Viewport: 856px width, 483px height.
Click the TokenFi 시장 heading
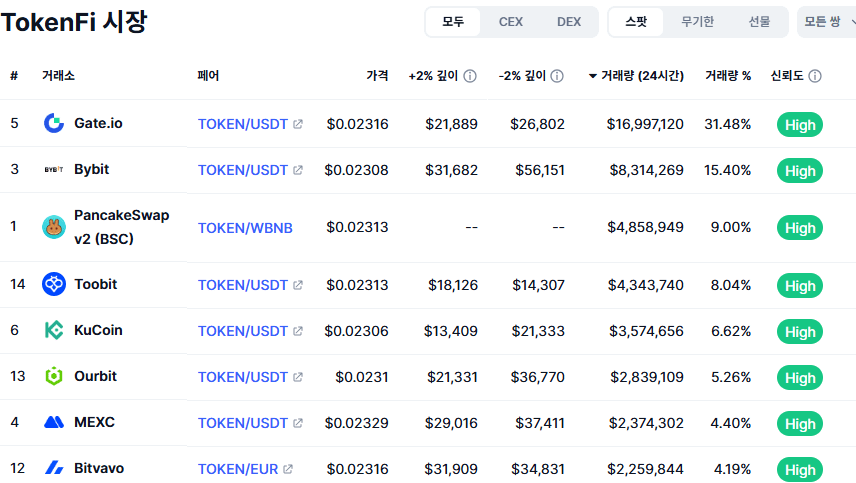point(74,22)
